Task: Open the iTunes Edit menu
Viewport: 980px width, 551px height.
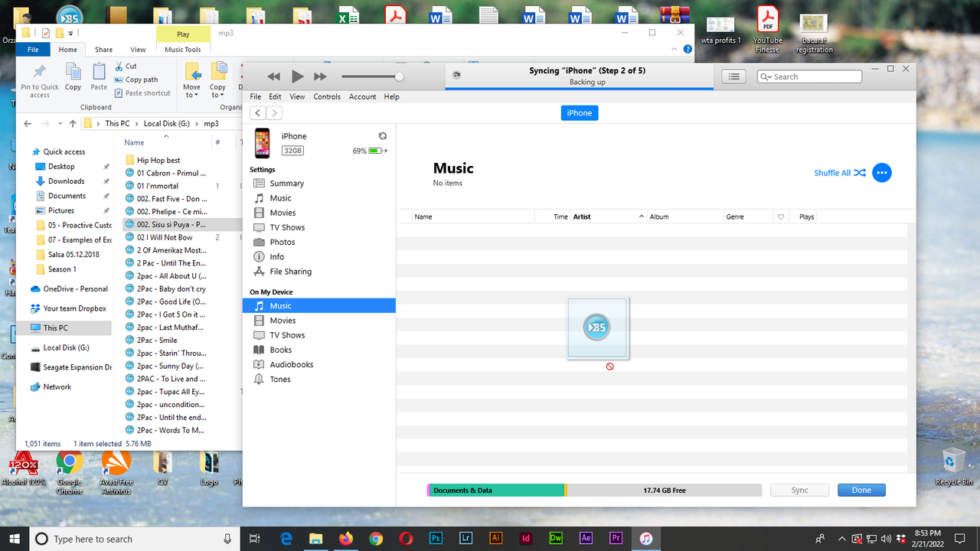Action: [275, 97]
